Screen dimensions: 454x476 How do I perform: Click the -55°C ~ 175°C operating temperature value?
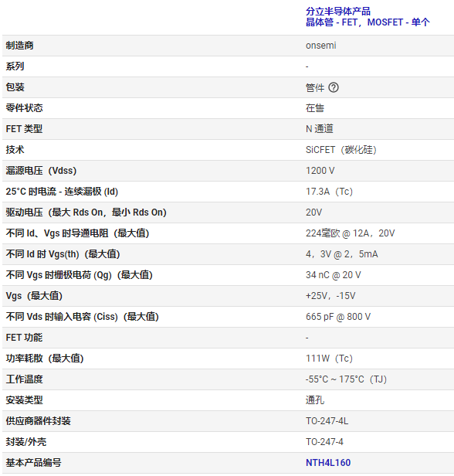pyautogui.click(x=346, y=379)
